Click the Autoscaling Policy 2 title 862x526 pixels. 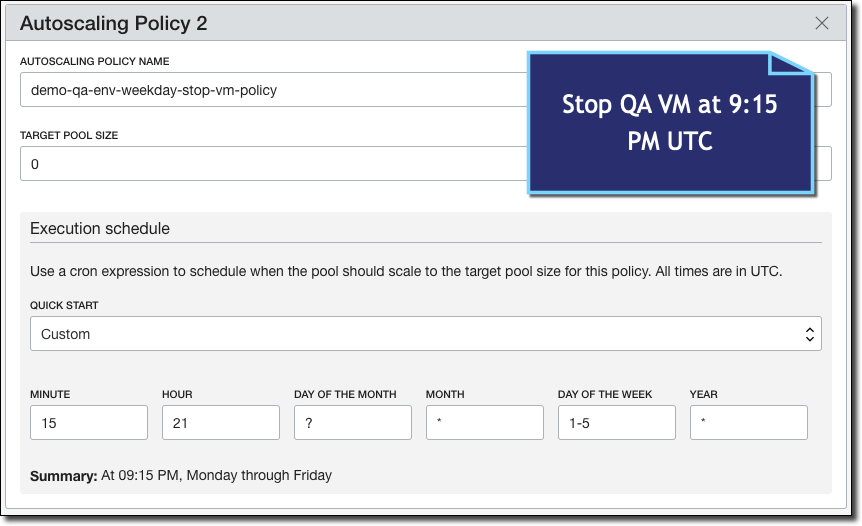[x=114, y=23]
